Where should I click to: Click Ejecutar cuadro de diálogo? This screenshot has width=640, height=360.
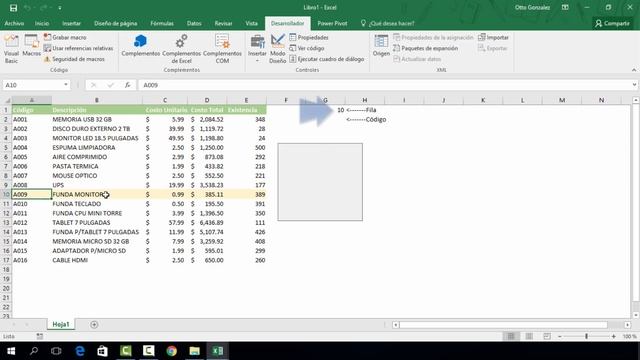pos(327,59)
